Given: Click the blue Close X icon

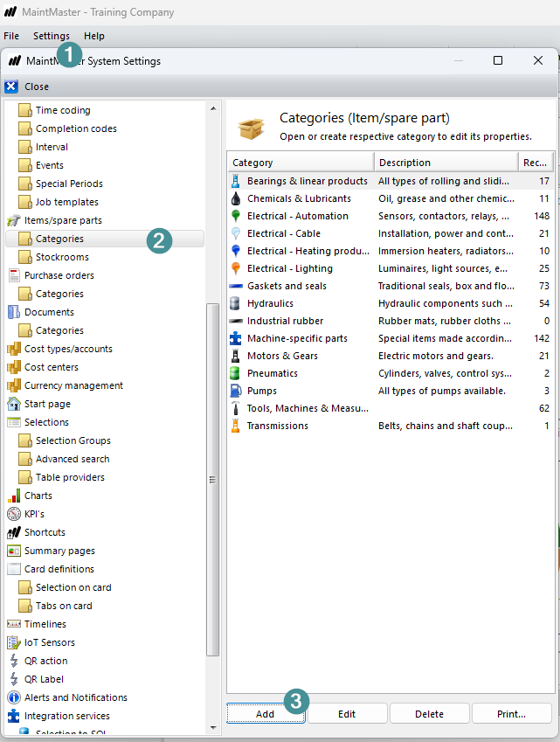Looking at the screenshot, I should coord(11,87).
